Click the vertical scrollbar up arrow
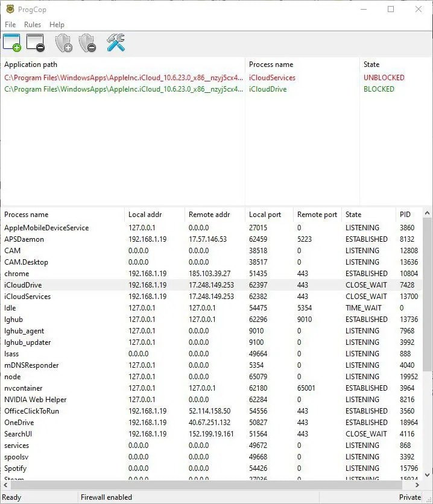 click(x=427, y=213)
